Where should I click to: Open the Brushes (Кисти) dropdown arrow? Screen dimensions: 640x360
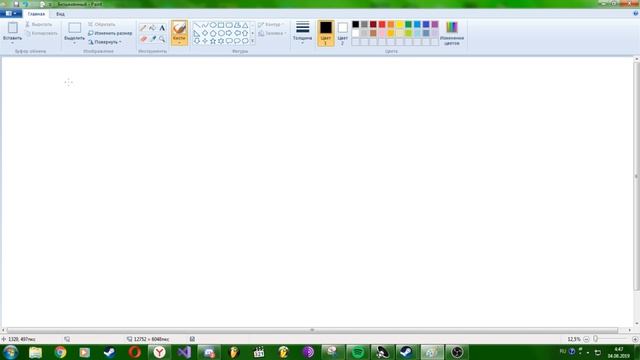point(179,43)
